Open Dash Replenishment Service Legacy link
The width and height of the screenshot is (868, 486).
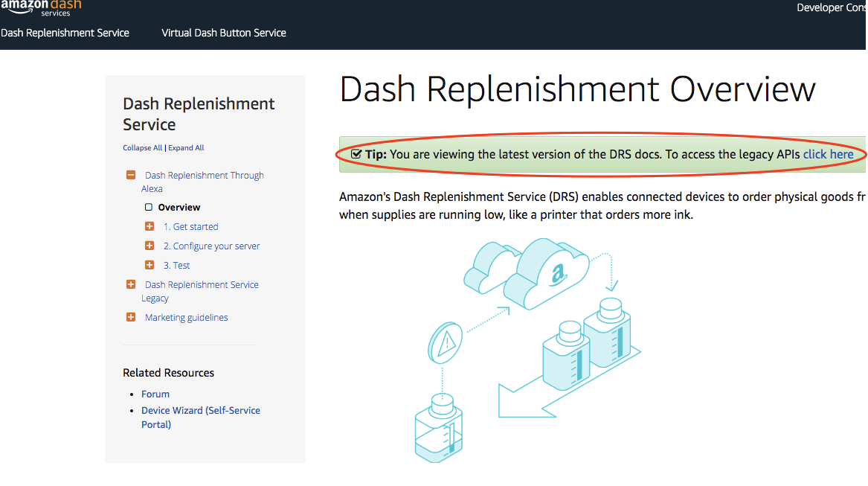pos(200,291)
